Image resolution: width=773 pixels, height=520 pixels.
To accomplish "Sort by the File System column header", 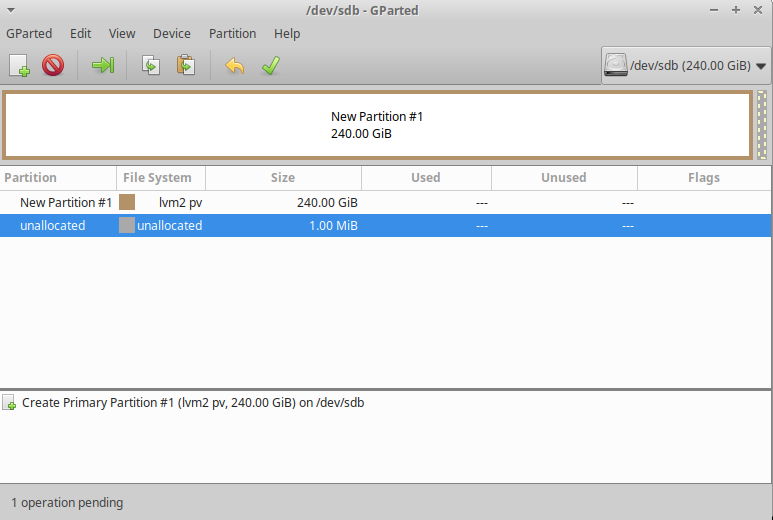I will (161, 177).
